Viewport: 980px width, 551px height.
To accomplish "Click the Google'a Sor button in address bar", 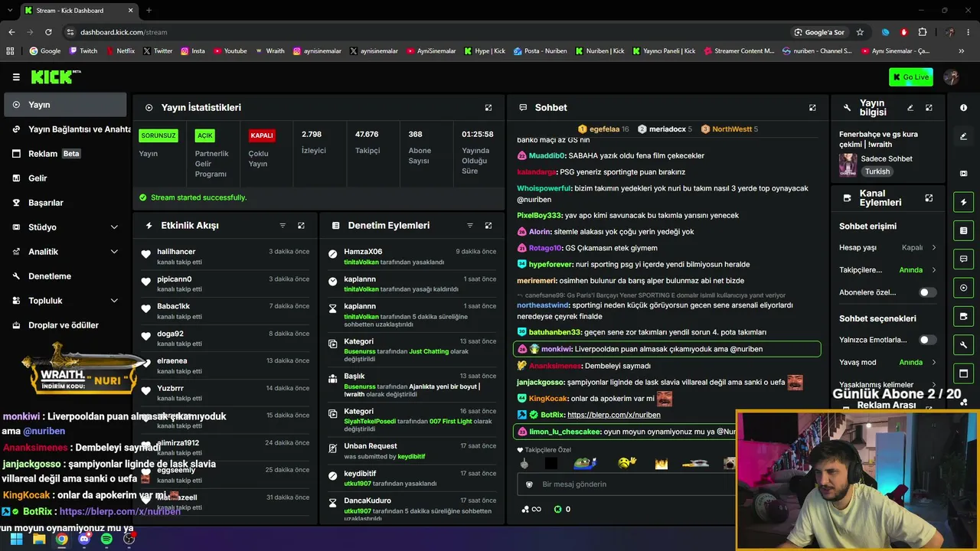I will click(819, 32).
